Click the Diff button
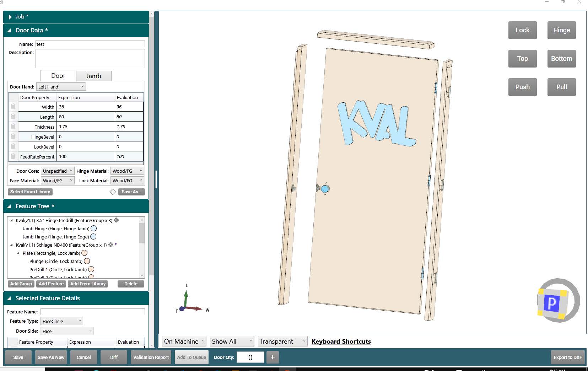The height and width of the screenshot is (371, 588). pos(114,357)
